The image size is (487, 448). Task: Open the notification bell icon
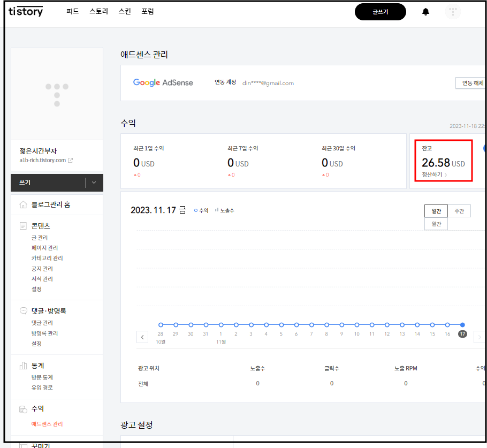[x=425, y=11]
